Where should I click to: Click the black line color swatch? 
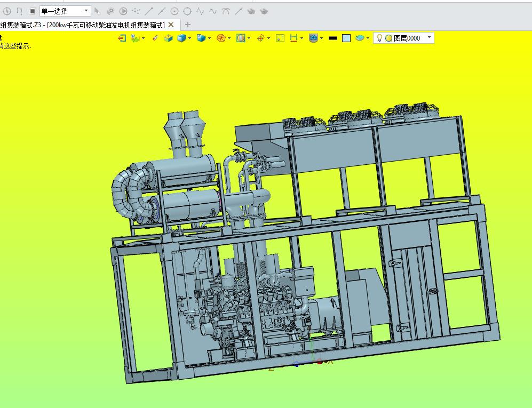tap(333, 38)
